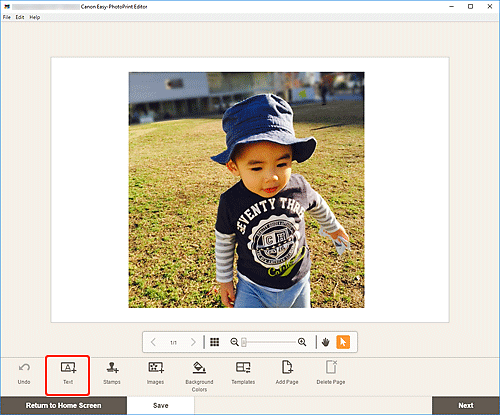The height and width of the screenshot is (415, 500).
Task: Click the 1/1 page indicator
Action: [173, 342]
